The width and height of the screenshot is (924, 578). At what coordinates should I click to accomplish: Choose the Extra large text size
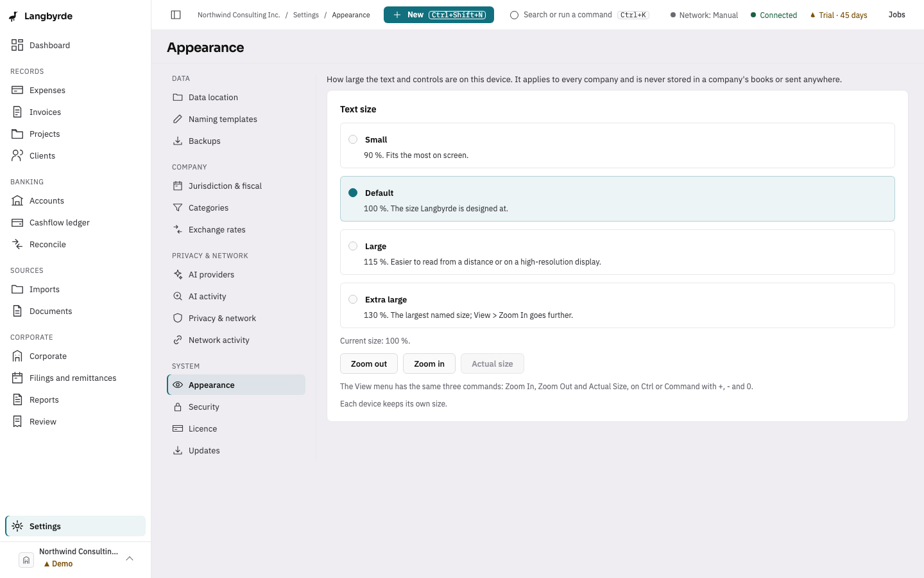tap(617, 306)
